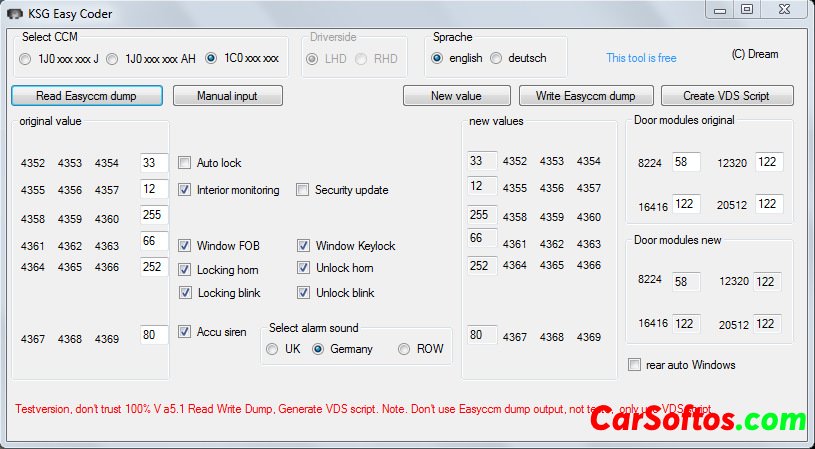Choose ROW alarm sound
The image size is (815, 449).
tap(404, 349)
